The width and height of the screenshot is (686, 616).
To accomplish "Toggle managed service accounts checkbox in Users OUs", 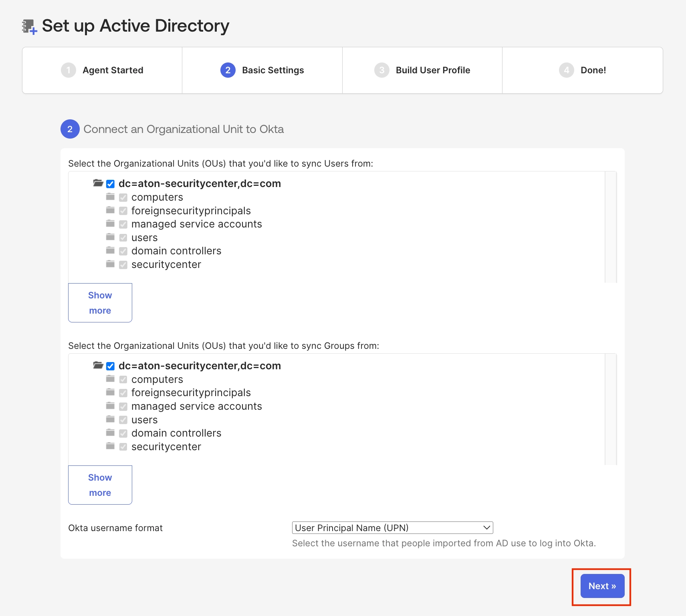I will click(123, 224).
